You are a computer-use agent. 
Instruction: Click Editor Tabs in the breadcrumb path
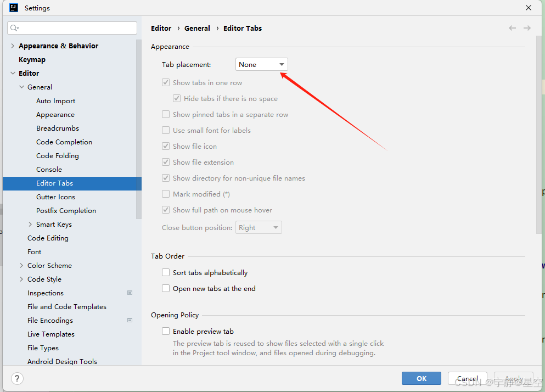pyautogui.click(x=243, y=28)
